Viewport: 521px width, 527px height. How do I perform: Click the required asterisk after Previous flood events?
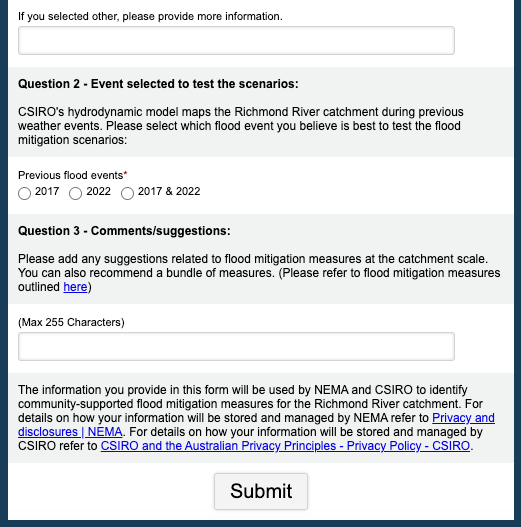point(125,174)
